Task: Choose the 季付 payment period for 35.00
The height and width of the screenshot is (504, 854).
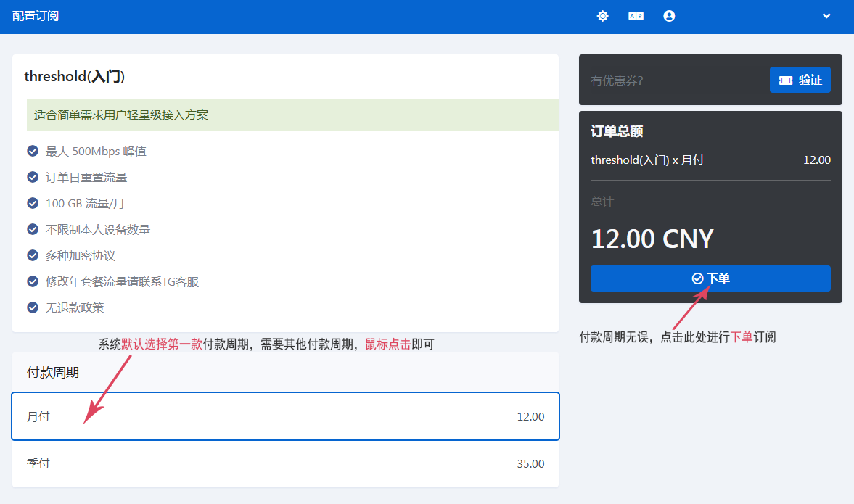Action: click(285, 463)
